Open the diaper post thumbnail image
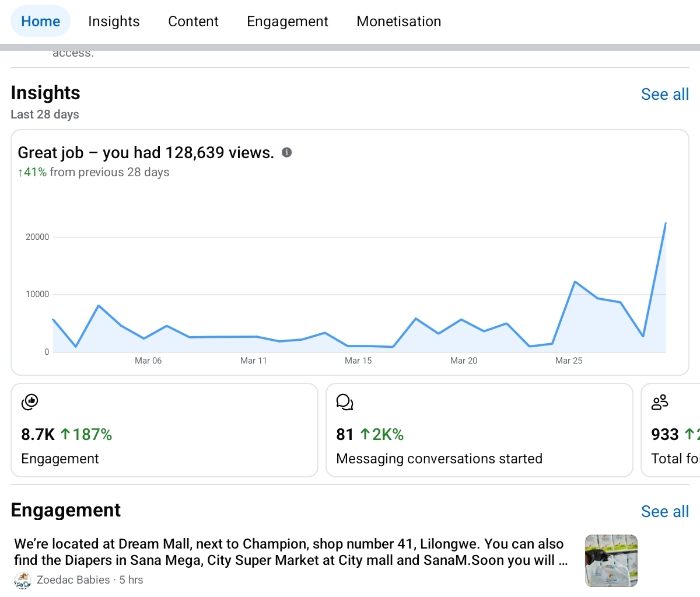The height and width of the screenshot is (597, 700). [x=611, y=560]
